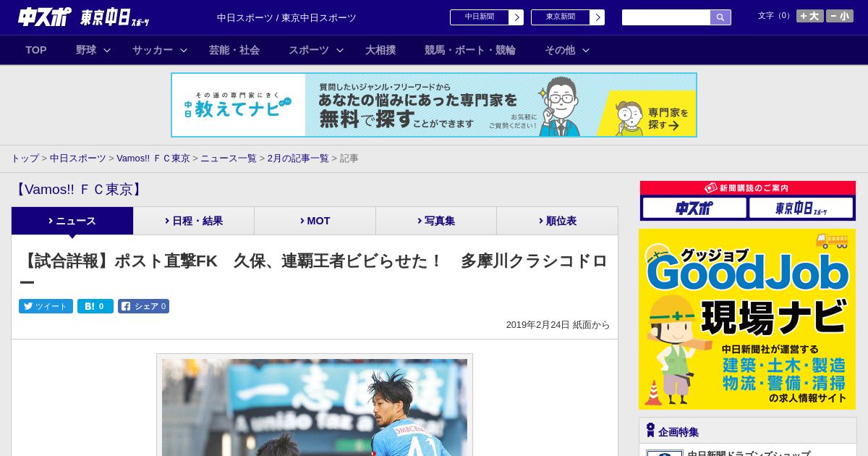
Task: Expand the サッカー dropdown chevron
Action: [184, 51]
